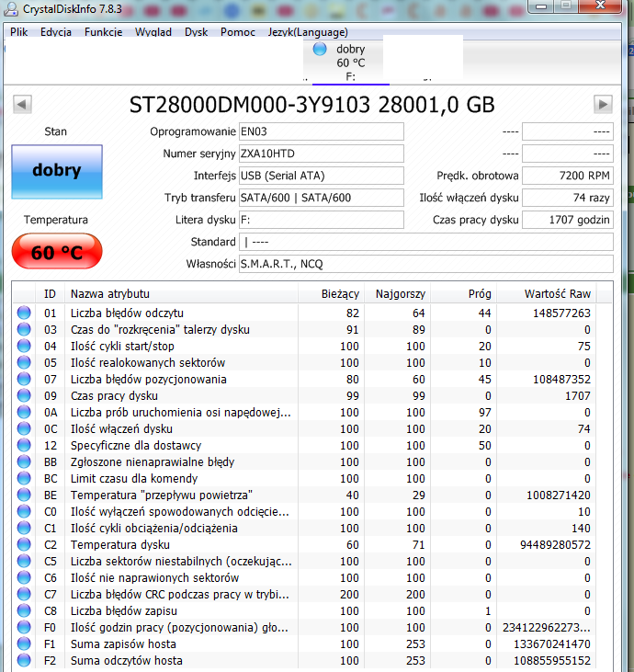Select the F: disk tab at top
This screenshot has height=672, width=634.
pos(350,63)
